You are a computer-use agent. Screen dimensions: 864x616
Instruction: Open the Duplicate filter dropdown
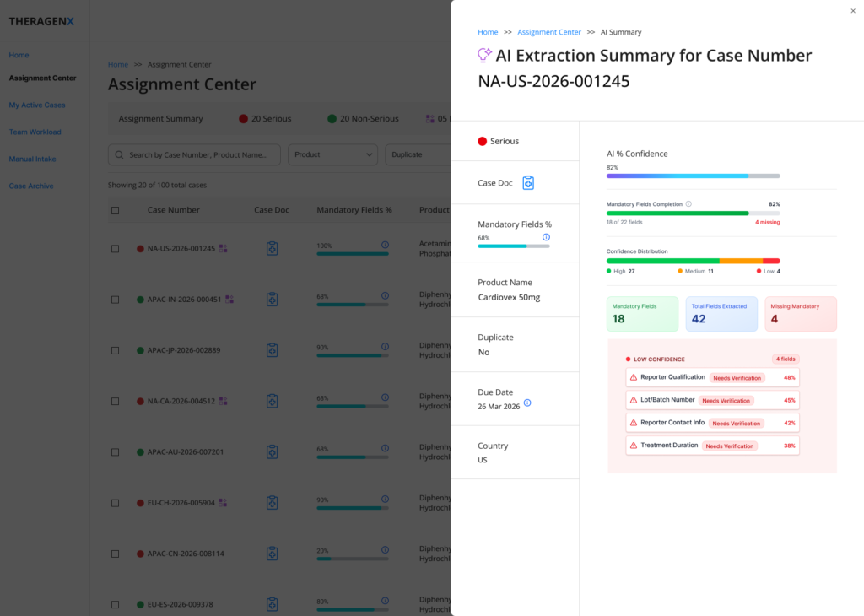[x=418, y=154]
